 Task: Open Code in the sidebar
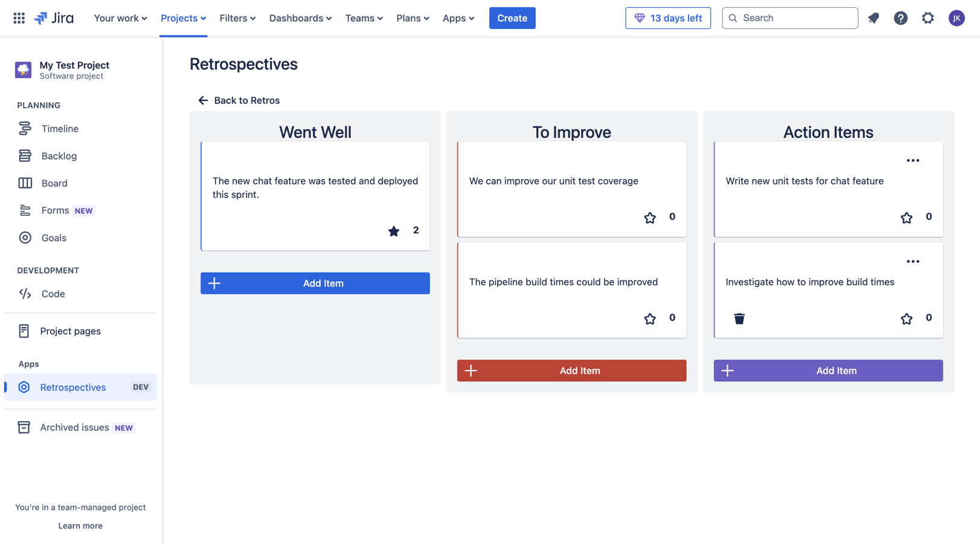pos(80,294)
